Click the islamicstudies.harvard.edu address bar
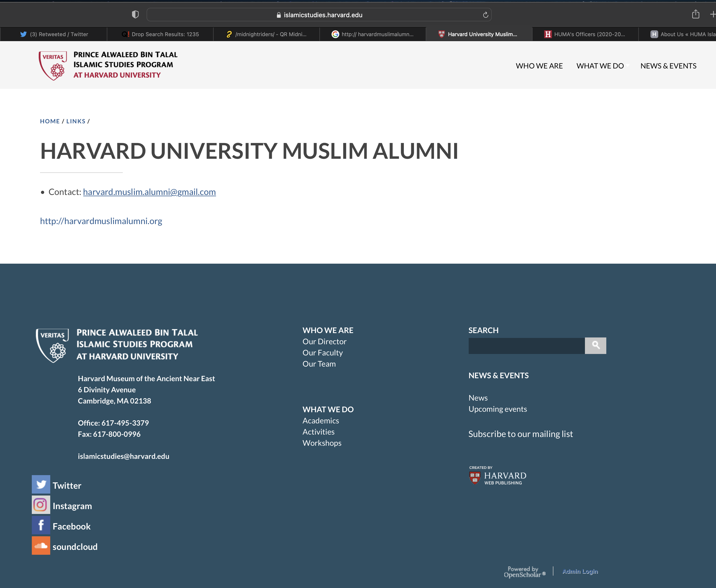The height and width of the screenshot is (588, 716). pos(319,15)
